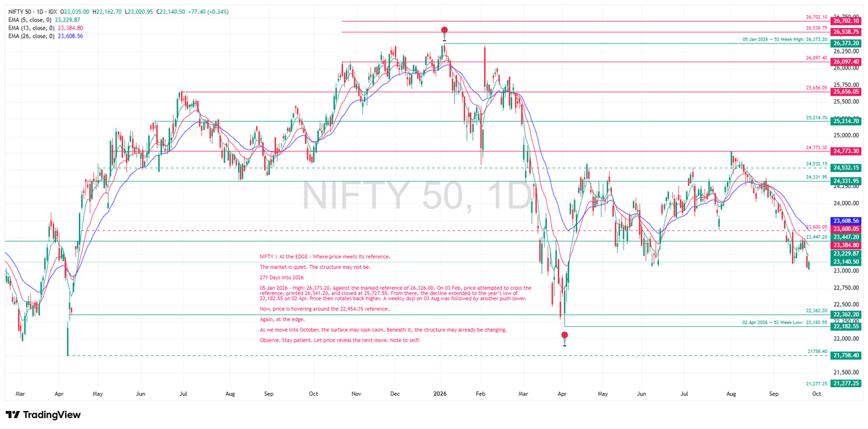
Task: Click the Dec label on time axis
Action: (x=395, y=395)
